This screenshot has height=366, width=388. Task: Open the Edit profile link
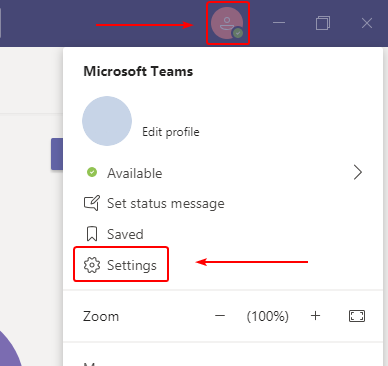pyautogui.click(x=171, y=132)
